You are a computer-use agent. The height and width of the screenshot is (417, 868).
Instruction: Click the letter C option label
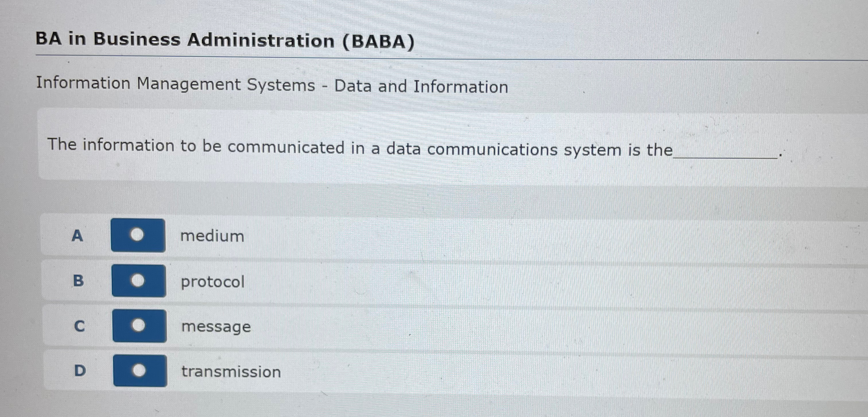click(x=79, y=326)
